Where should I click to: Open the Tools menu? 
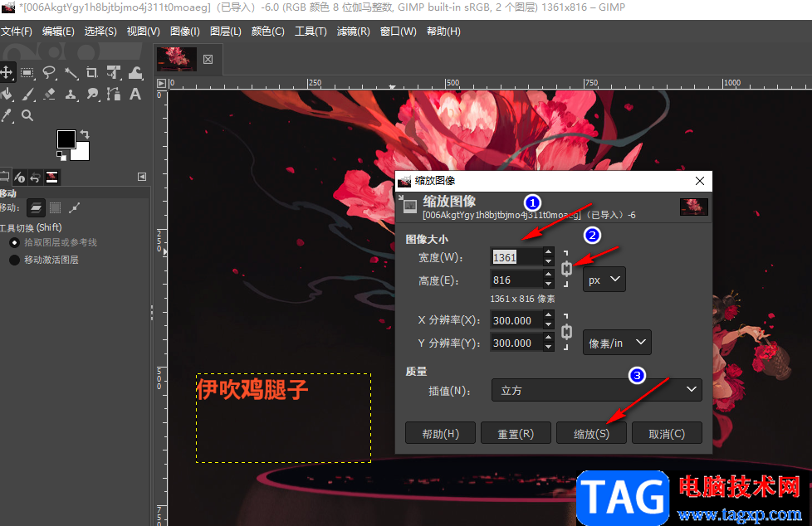tap(311, 32)
